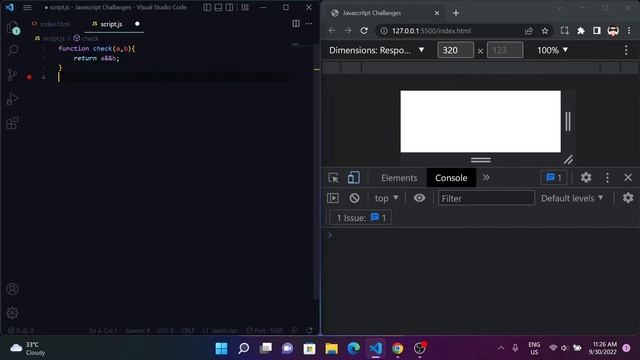Open a new Chrome tab
640x360 pixels.
456,13
